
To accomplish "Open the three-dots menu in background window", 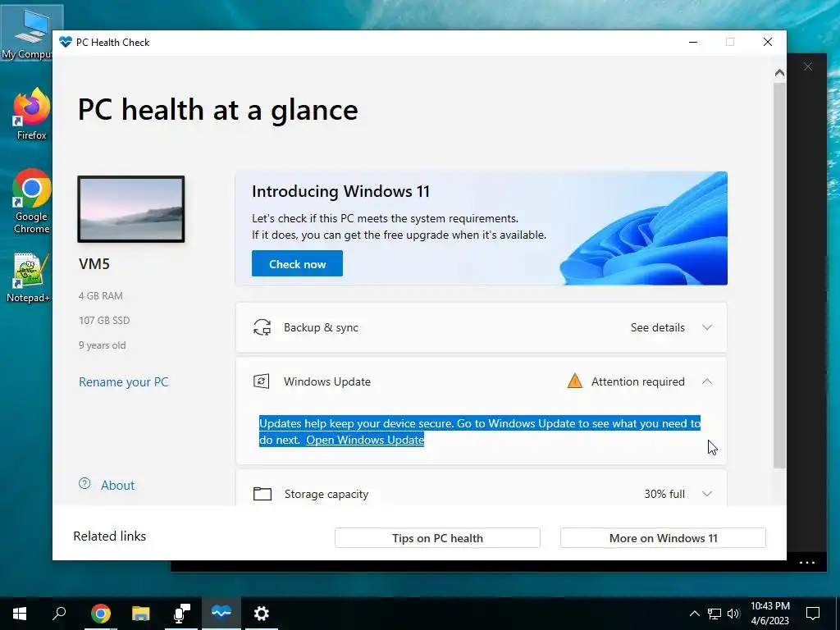I will click(807, 563).
